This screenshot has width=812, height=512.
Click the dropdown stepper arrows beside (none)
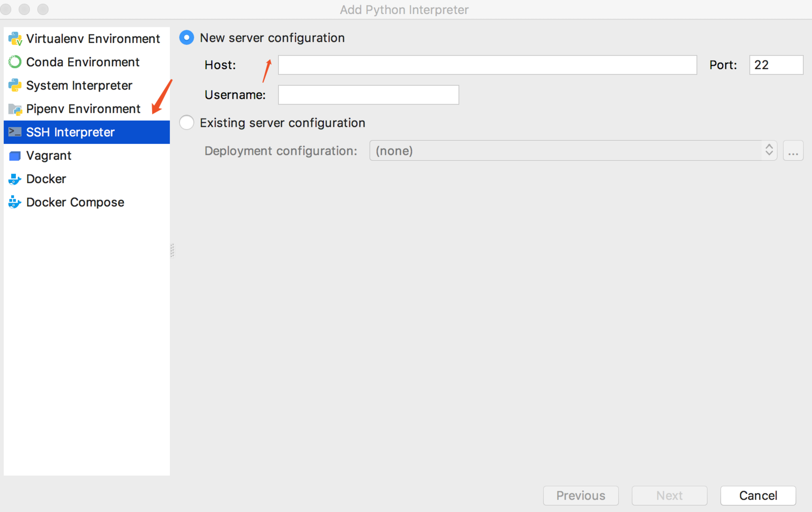[769, 150]
